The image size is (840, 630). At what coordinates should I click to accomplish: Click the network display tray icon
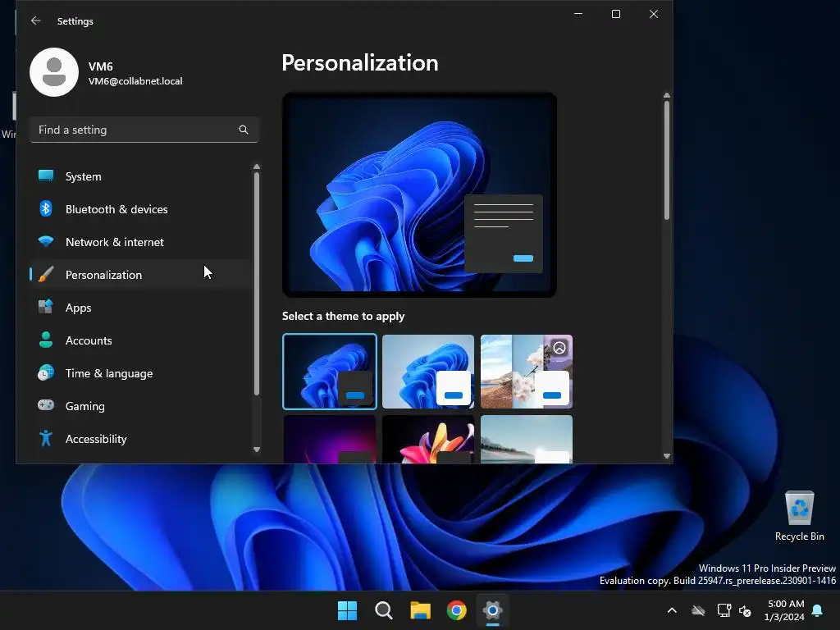pos(724,610)
